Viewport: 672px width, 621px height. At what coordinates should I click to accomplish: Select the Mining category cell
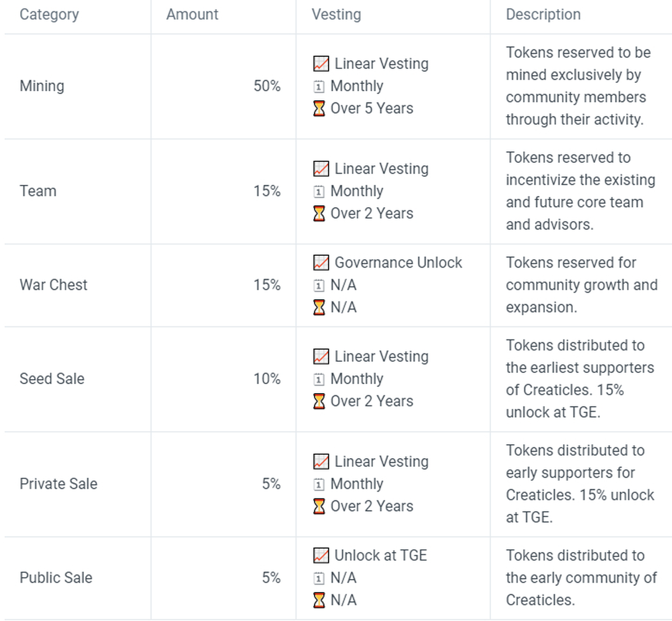pyautogui.click(x=42, y=86)
